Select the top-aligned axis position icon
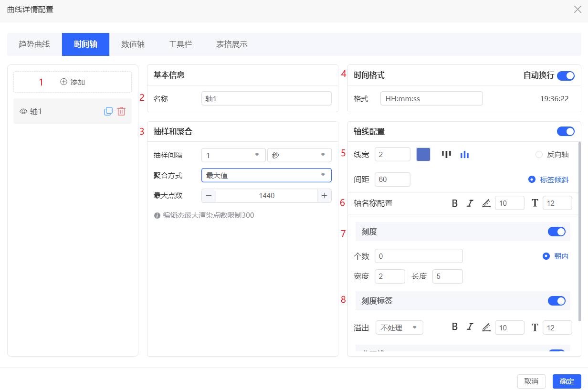 (x=446, y=154)
